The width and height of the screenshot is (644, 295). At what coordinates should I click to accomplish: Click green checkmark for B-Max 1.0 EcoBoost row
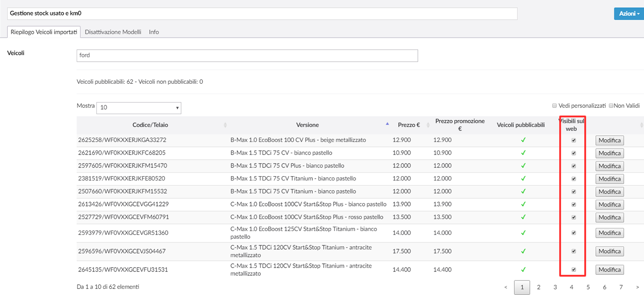[523, 140]
